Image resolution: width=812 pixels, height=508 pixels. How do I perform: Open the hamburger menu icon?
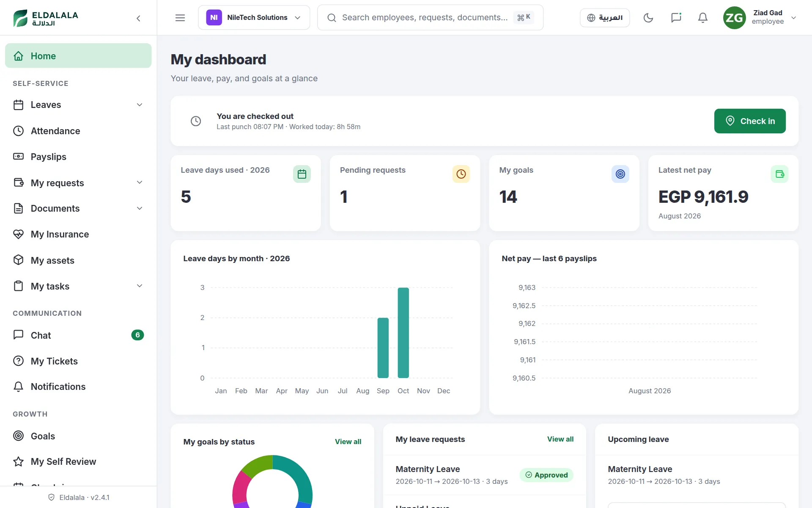pyautogui.click(x=180, y=18)
